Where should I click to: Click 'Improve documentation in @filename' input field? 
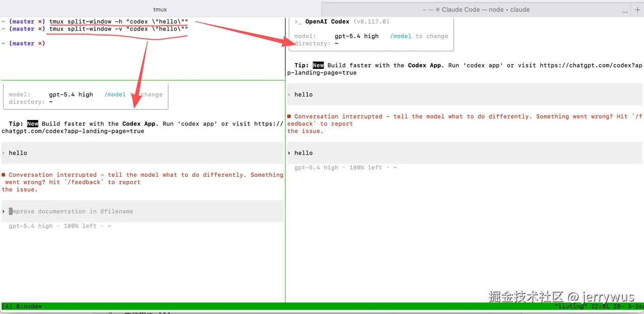click(x=142, y=212)
